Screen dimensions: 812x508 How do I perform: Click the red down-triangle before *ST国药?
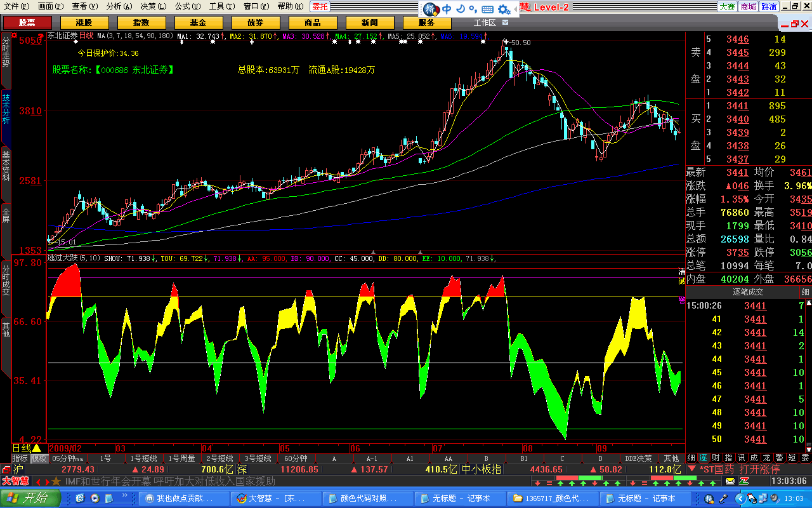coord(691,470)
